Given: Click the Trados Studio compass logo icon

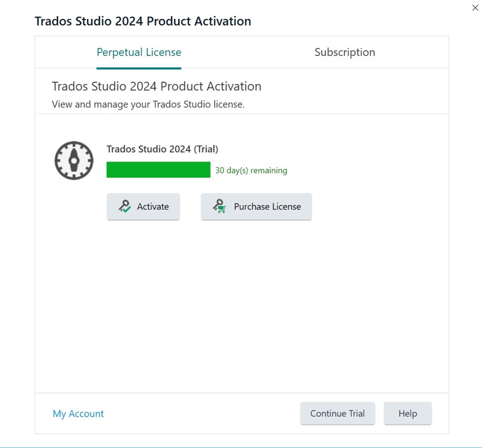Looking at the screenshot, I should click(x=74, y=161).
